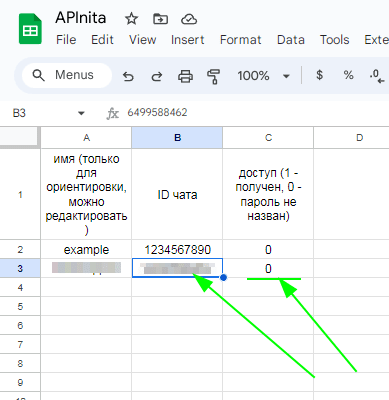The width and height of the screenshot is (389, 400).
Task: Click the cell containing 1234567890
Action: pos(177,249)
